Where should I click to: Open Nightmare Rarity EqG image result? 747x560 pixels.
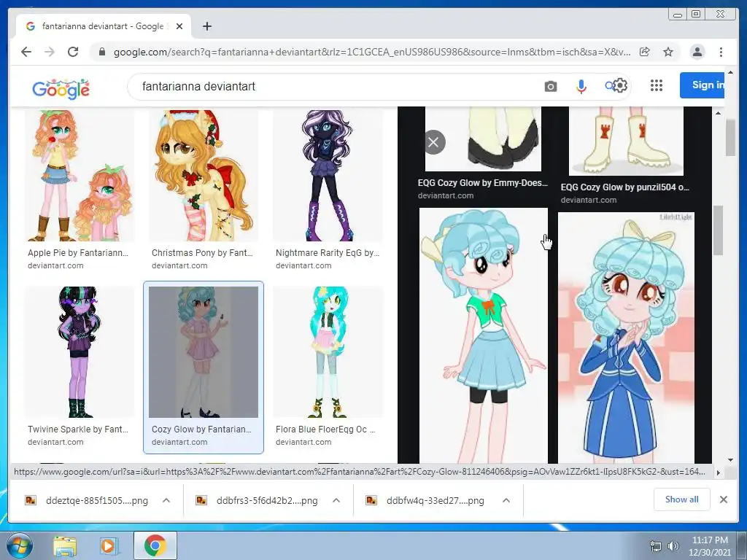point(328,175)
